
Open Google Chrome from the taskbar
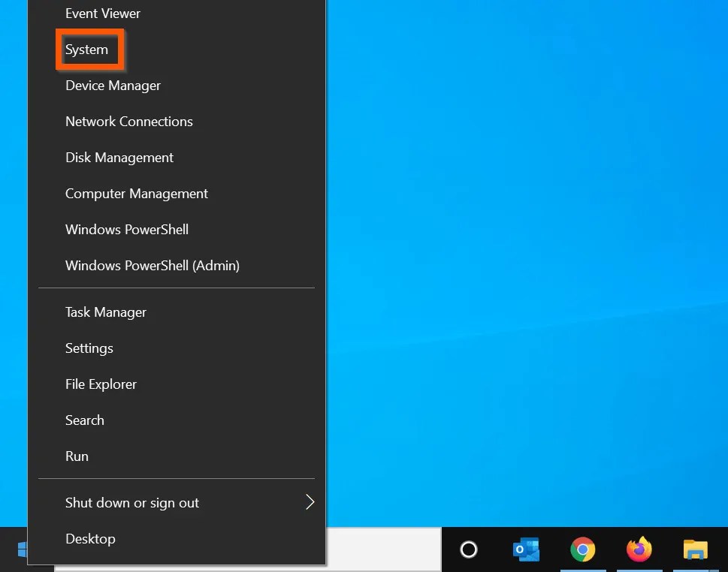[583, 549]
